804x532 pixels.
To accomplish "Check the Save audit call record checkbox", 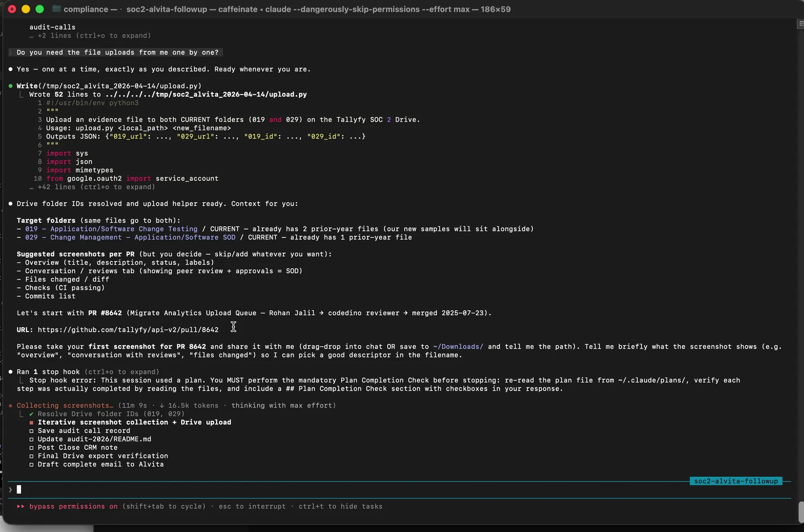I will [31, 431].
